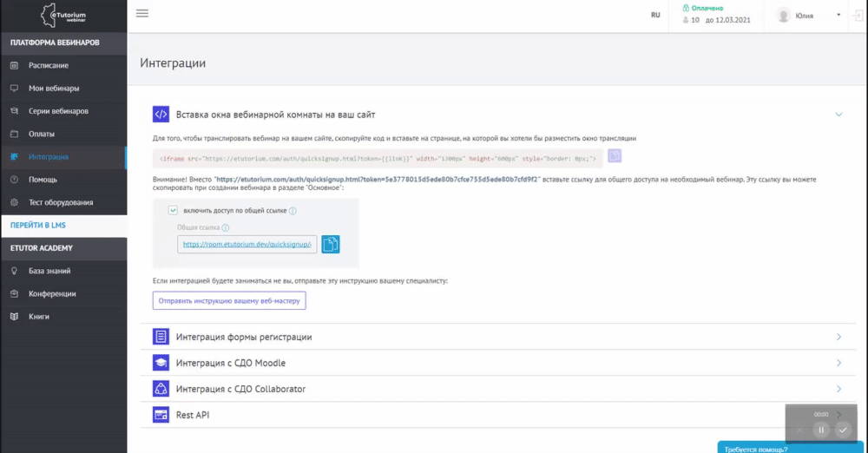The image size is (868, 453).
Task: Click the logout icon at top right
Action: pyautogui.click(x=857, y=15)
